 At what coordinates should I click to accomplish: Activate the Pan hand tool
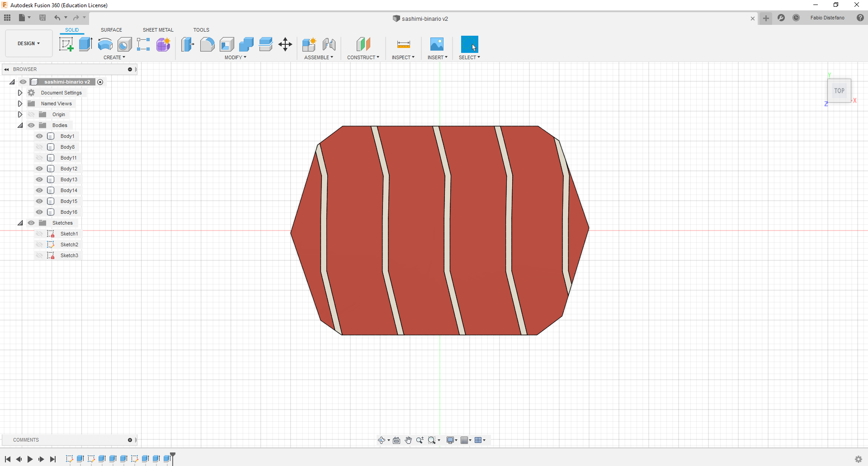(x=408, y=440)
